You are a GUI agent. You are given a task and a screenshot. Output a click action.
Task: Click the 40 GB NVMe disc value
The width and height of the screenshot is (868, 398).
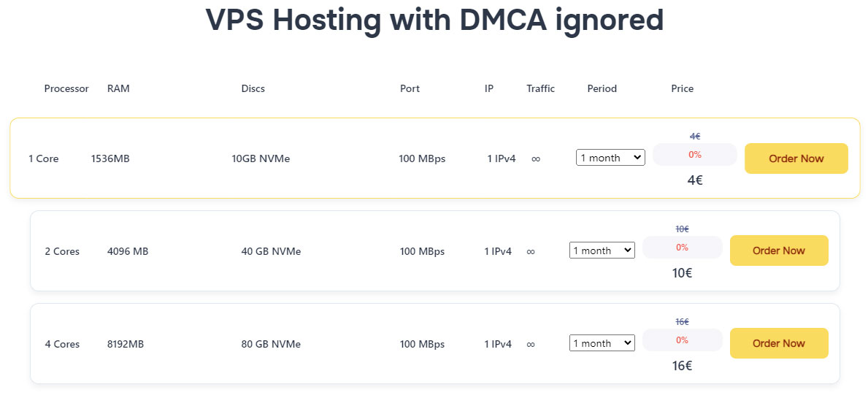tap(272, 251)
